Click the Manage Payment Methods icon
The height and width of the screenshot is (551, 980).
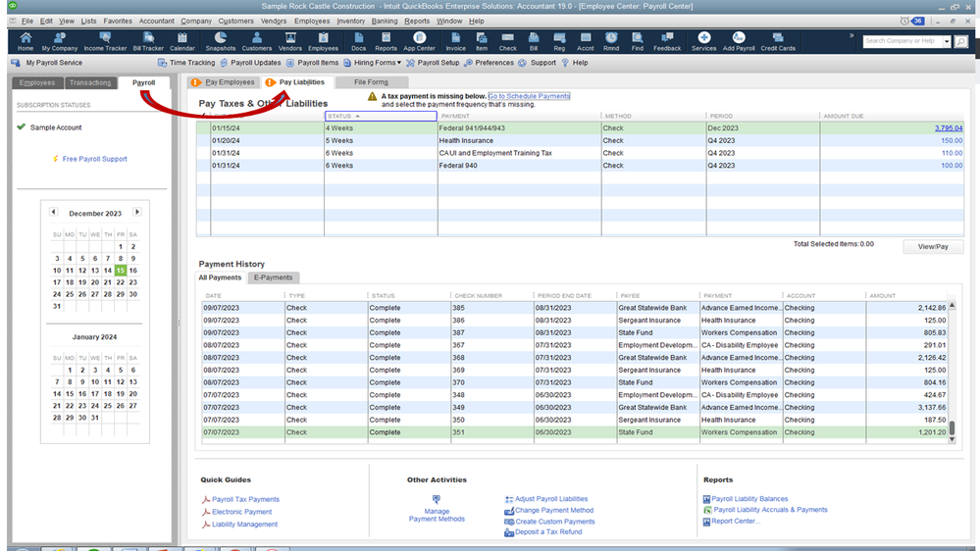point(437,500)
